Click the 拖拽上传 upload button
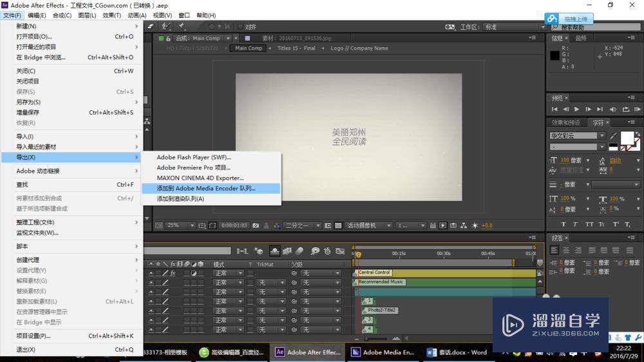This screenshot has height=362, width=644. (569, 19)
